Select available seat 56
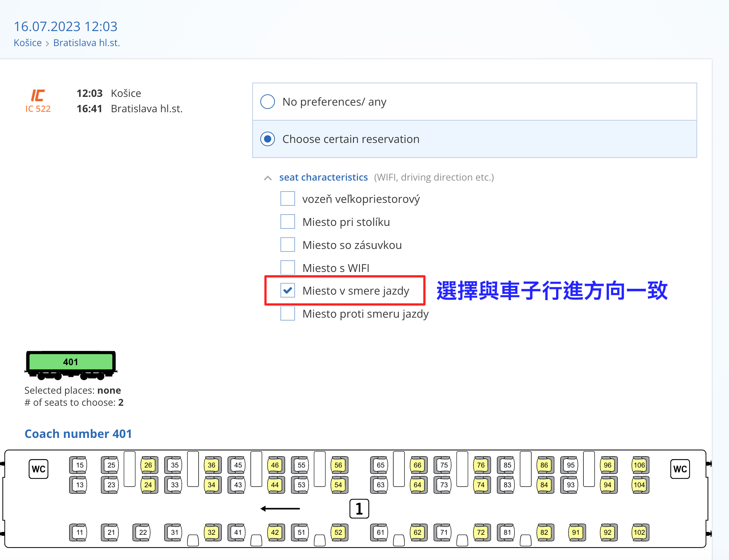Screen dimensions: 729x560 (x=339, y=465)
